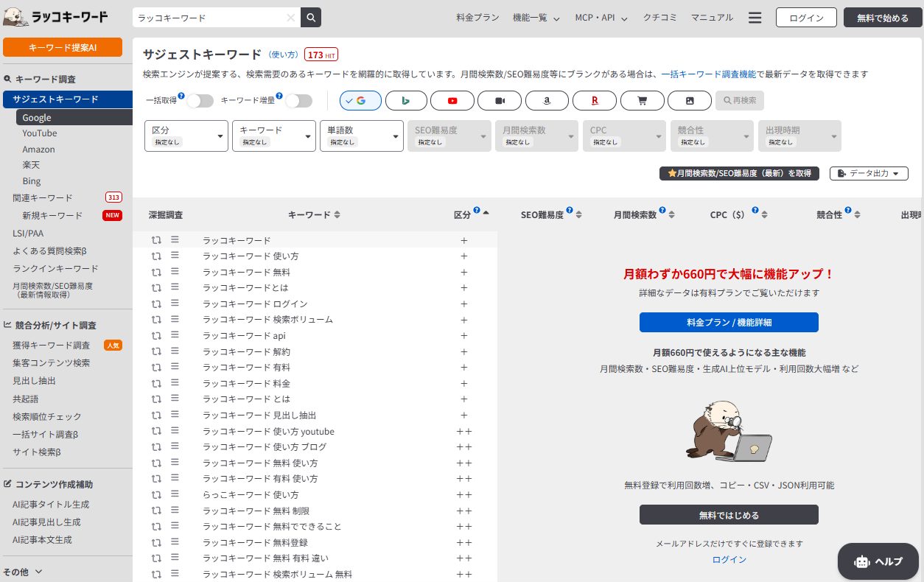Open the SEO難易度 filter dropdown
The image size is (924, 582).
pos(449,136)
